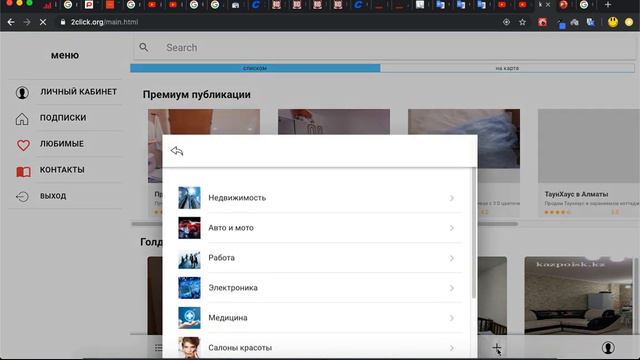This screenshot has height=360, width=640.
Task: Open the Электроника category icon
Action: click(189, 288)
